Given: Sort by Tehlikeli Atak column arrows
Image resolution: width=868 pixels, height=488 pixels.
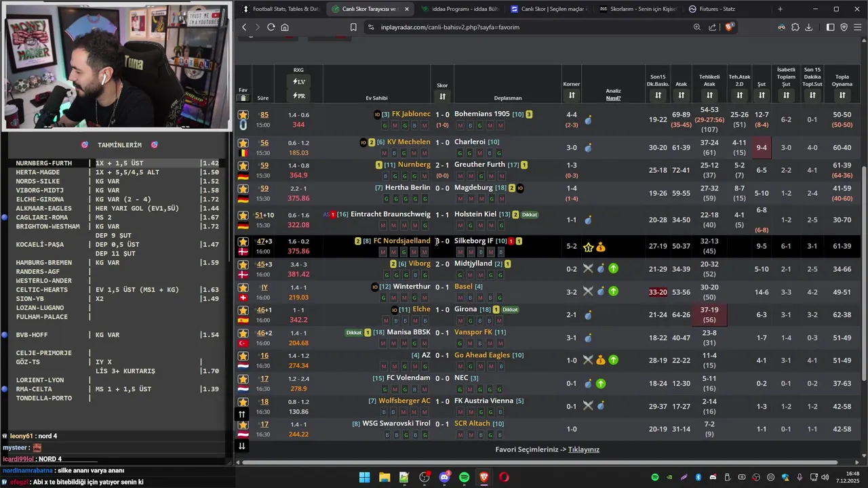Looking at the screenshot, I should pos(709,96).
